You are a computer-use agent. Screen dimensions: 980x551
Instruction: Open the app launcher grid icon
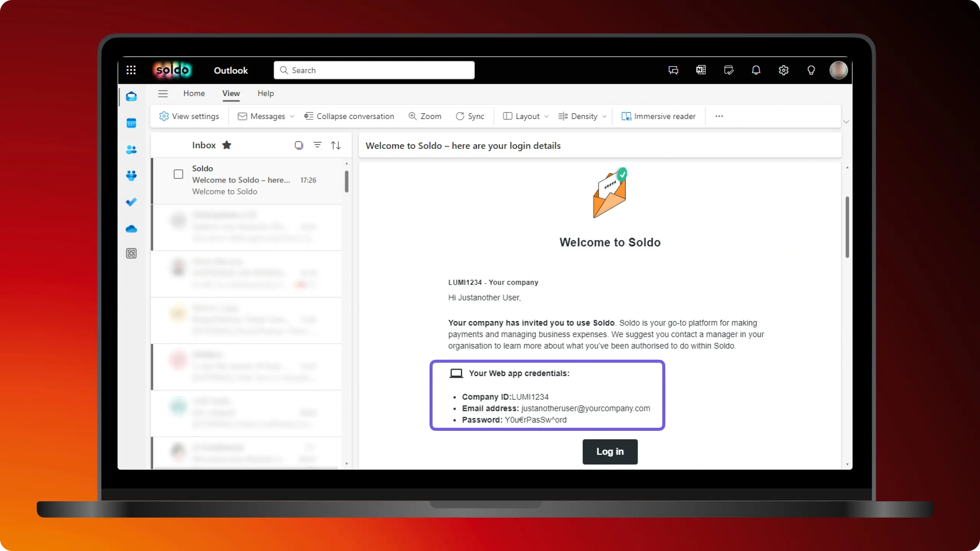[x=131, y=70]
